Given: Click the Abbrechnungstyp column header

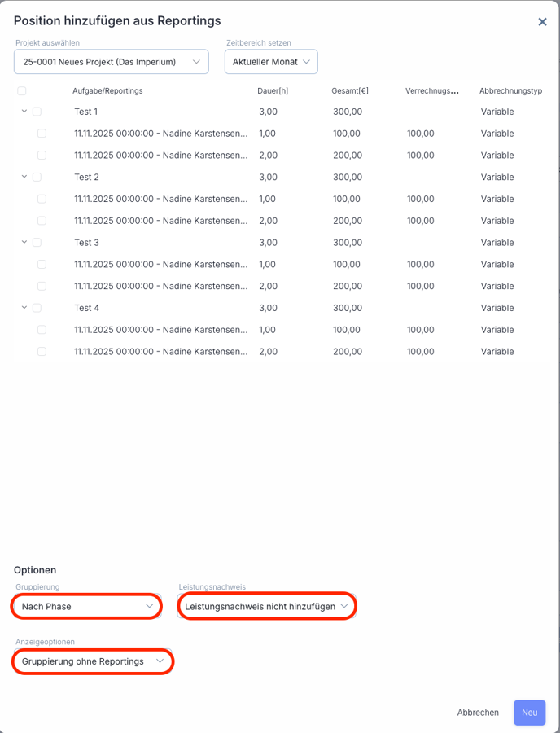Looking at the screenshot, I should pos(510,91).
